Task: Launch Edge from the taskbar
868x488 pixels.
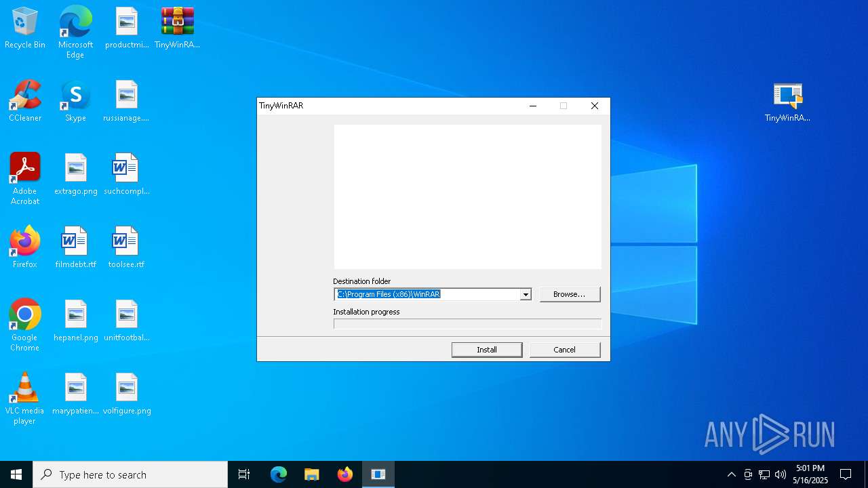Action: 279,474
